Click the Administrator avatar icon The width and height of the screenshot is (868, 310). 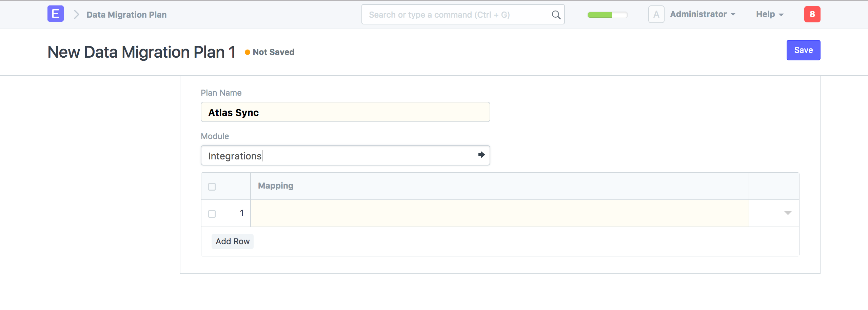[x=656, y=14]
